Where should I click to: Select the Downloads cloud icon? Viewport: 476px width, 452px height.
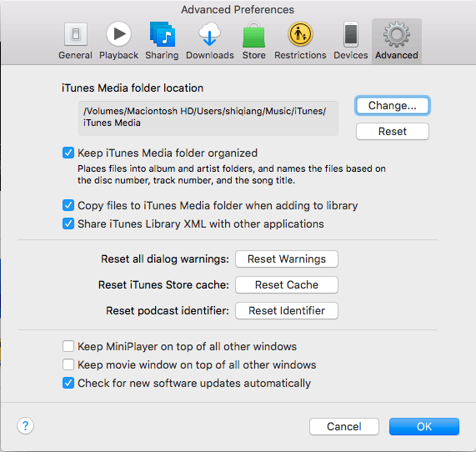click(x=209, y=34)
